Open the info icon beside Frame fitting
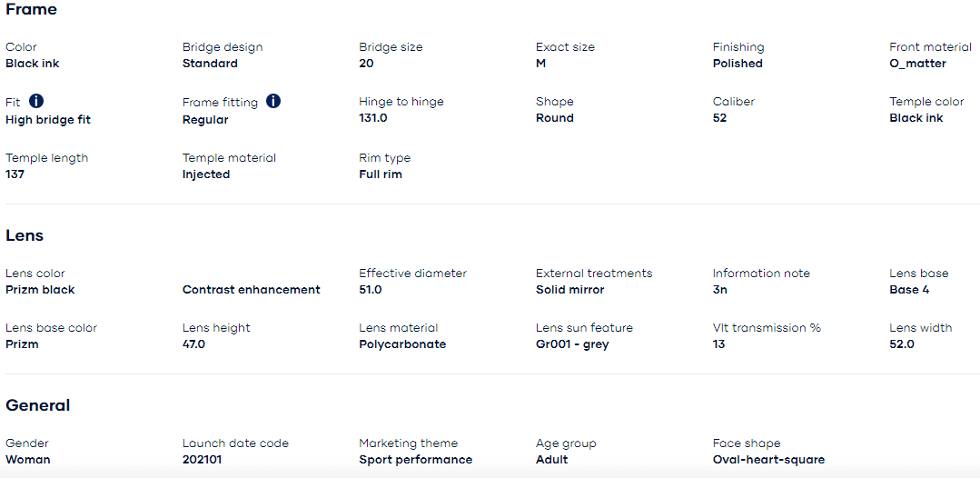 (x=273, y=101)
